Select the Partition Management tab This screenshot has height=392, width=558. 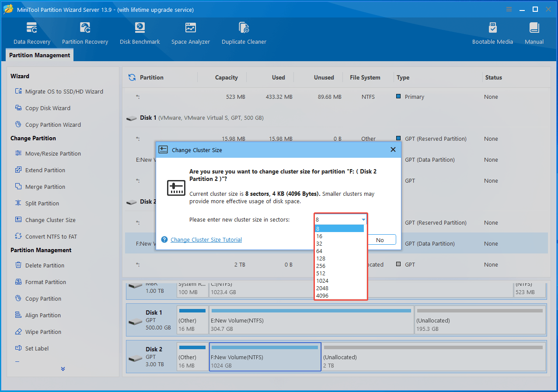click(x=40, y=55)
